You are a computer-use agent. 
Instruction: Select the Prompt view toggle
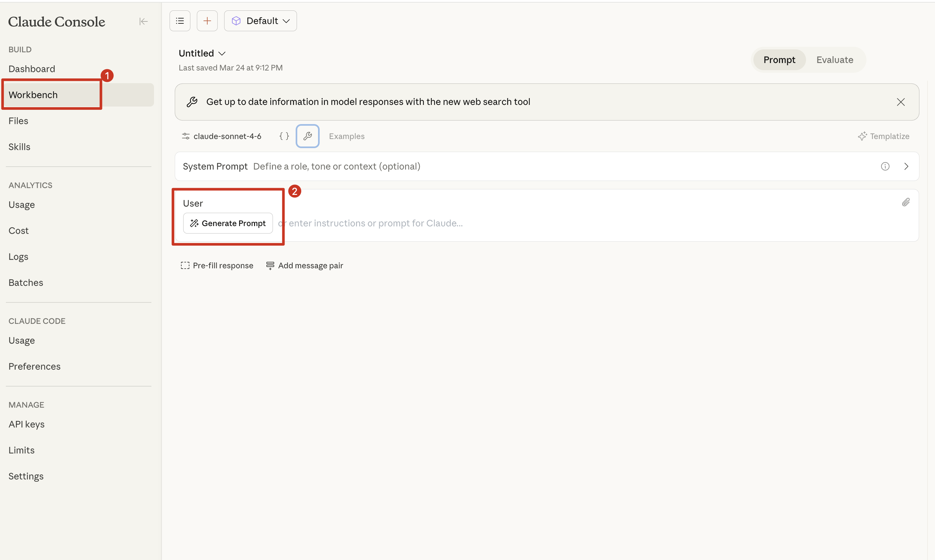pos(779,60)
